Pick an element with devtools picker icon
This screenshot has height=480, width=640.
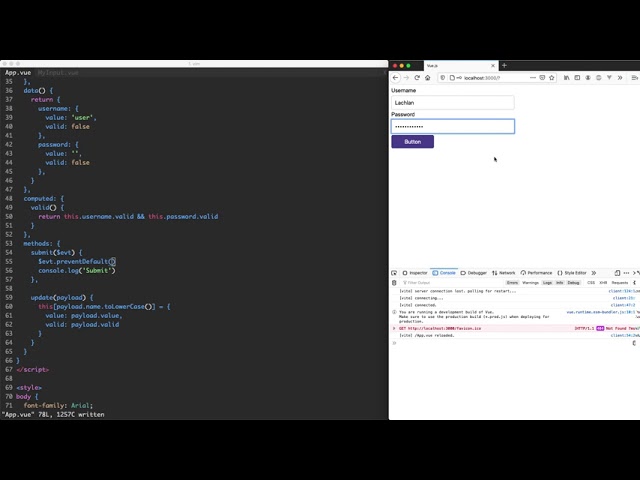[x=394, y=273]
